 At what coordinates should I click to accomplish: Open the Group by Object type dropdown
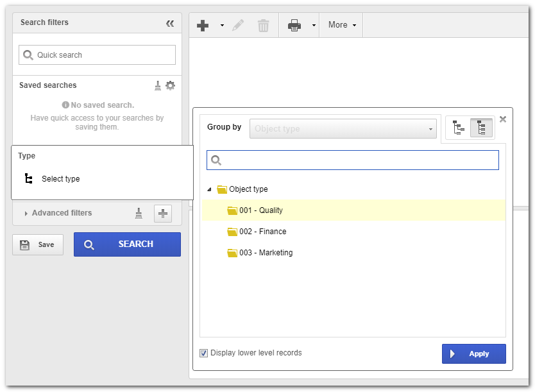pos(343,128)
